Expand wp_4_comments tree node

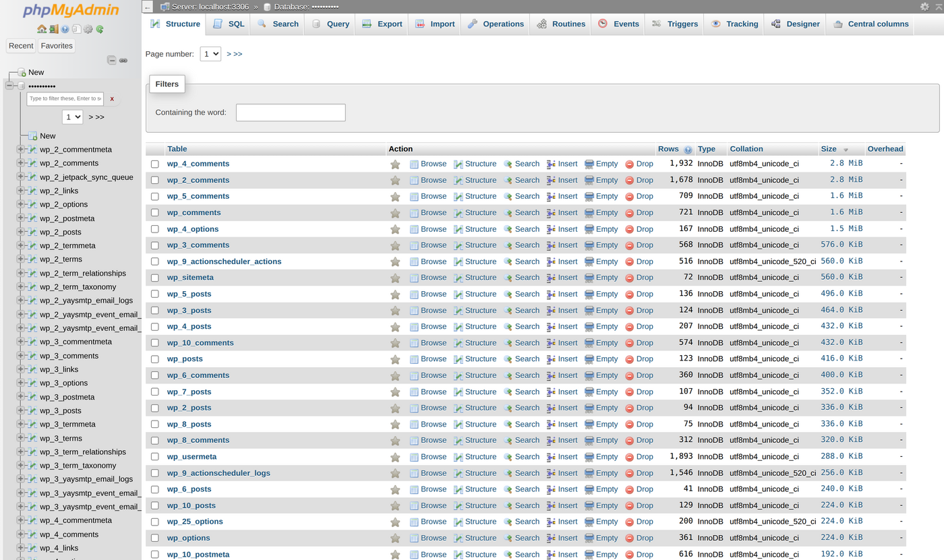point(20,534)
